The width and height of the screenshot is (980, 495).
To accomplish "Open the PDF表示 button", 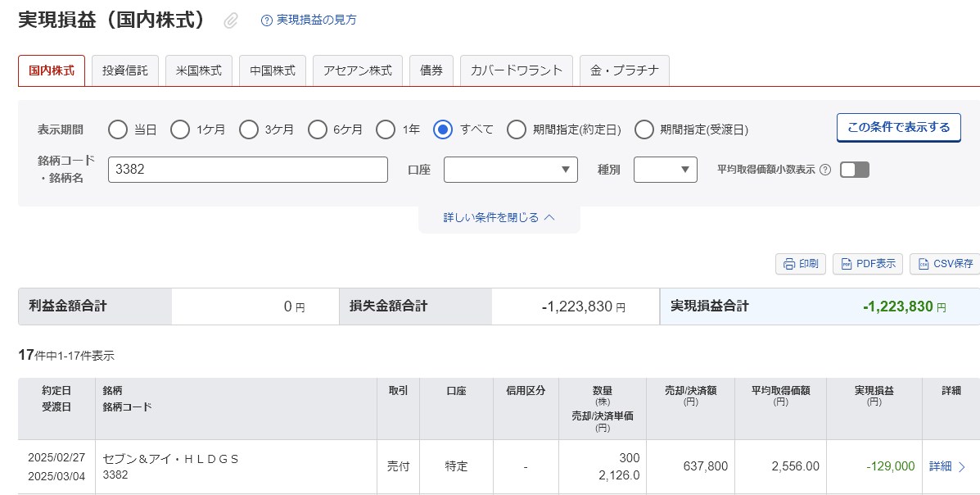I will click(x=868, y=264).
